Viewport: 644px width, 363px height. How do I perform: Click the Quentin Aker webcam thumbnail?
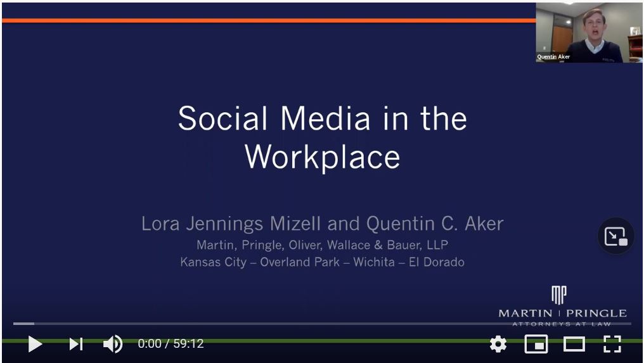point(589,32)
